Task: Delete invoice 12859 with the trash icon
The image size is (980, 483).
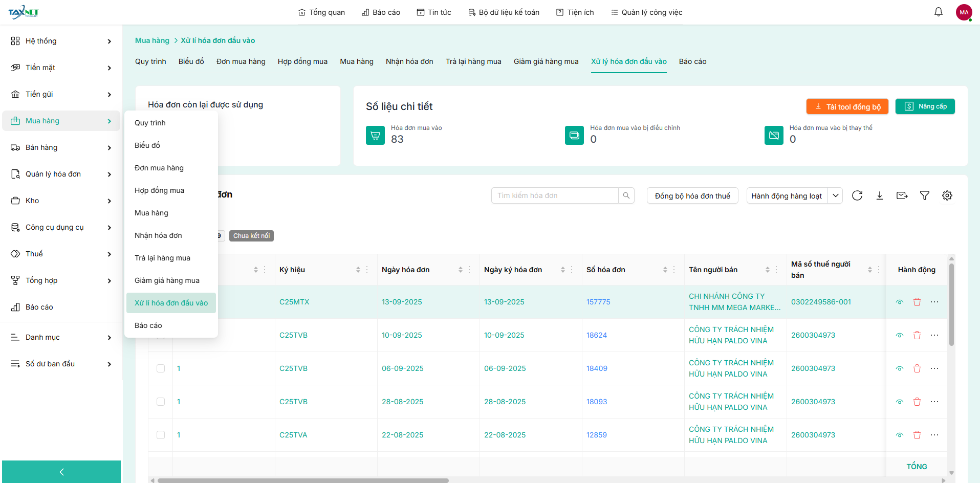Action: 917,435
